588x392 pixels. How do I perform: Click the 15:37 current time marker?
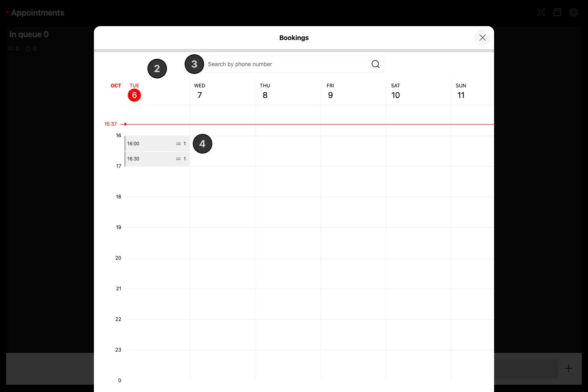point(110,124)
